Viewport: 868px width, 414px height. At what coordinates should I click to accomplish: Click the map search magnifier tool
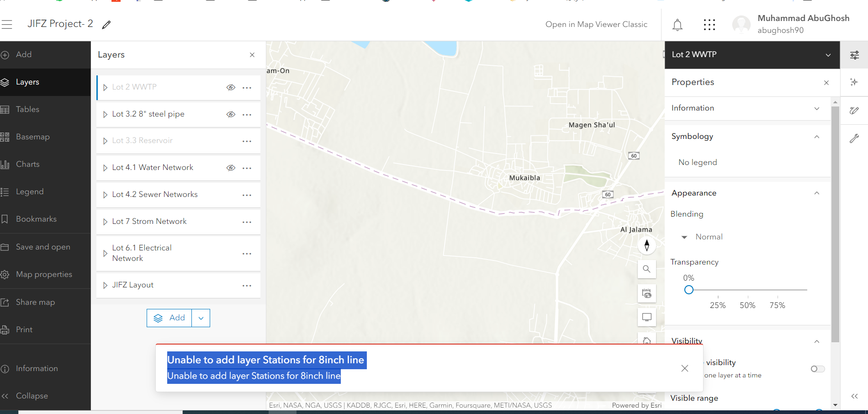pos(646,269)
